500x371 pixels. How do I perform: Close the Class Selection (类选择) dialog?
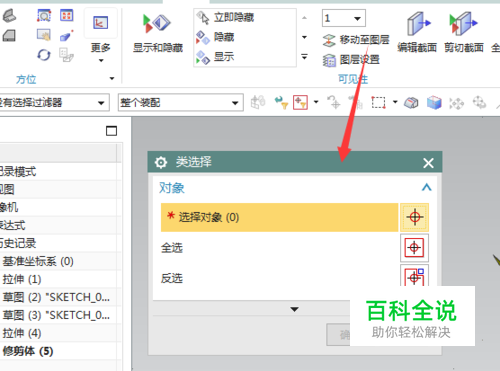[428, 163]
